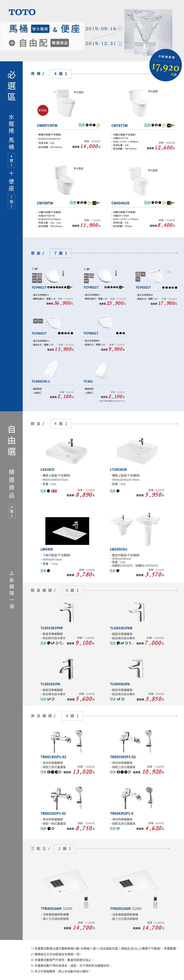Screen dimensions: 184x980
Task: Click the red 新商品 badge on CW887CRTW
Action: click(x=43, y=110)
